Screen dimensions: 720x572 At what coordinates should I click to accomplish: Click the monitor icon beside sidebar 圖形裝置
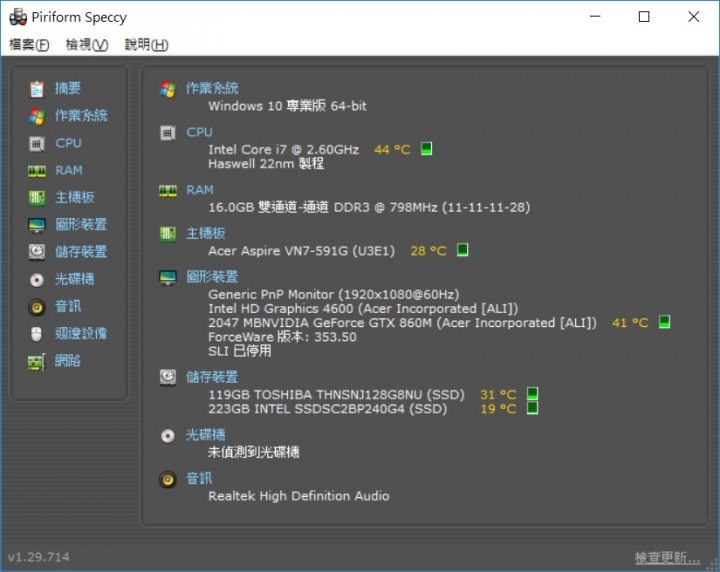pyautogui.click(x=37, y=225)
